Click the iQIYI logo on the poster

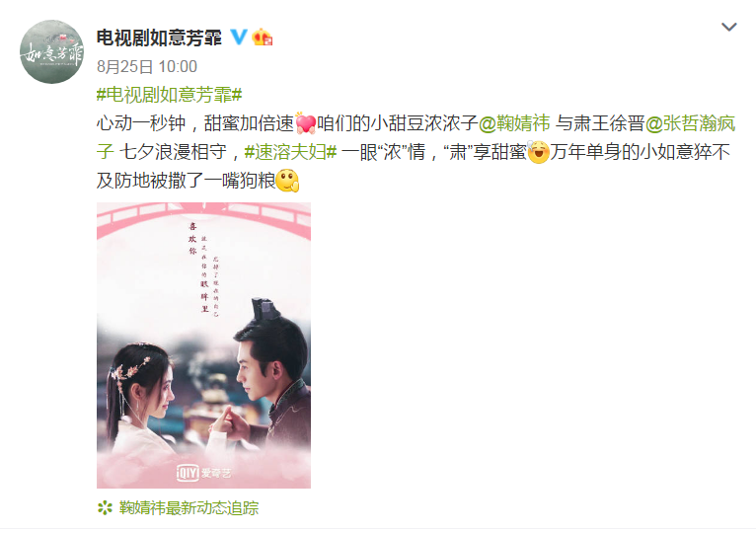(x=203, y=472)
